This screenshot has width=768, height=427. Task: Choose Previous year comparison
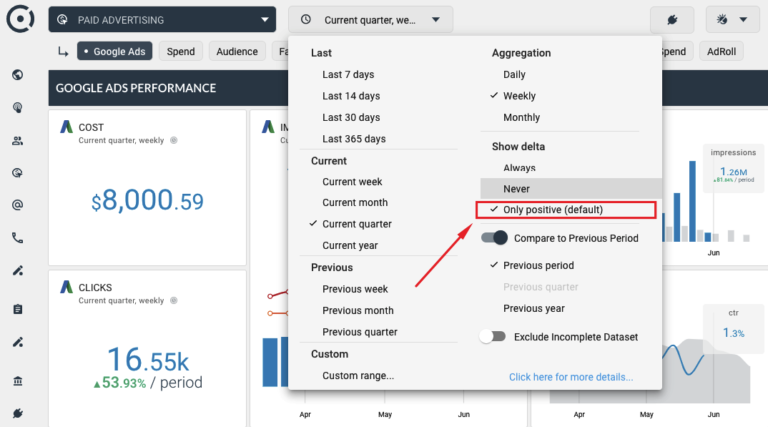click(x=534, y=308)
